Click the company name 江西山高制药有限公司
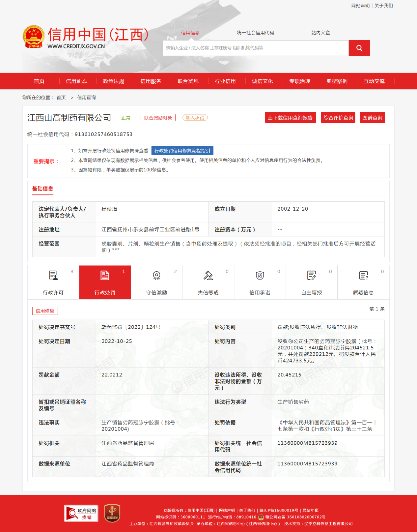The width and height of the screenshot is (417, 532). click(x=69, y=118)
